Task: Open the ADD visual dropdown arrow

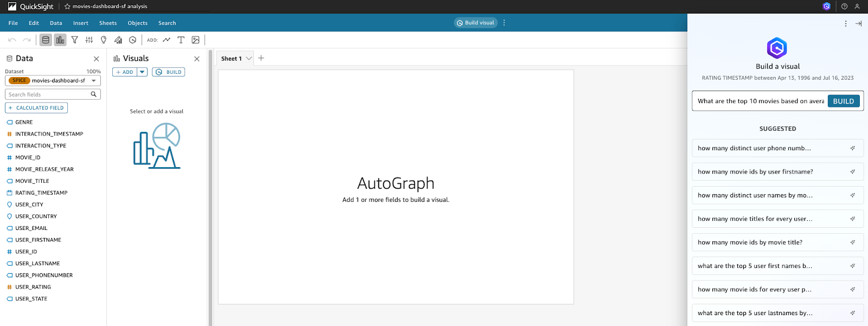Action: 142,72
